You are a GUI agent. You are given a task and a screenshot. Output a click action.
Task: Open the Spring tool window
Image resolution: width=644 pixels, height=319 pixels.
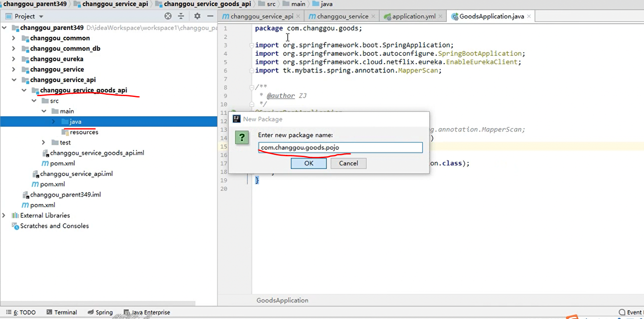point(100,312)
